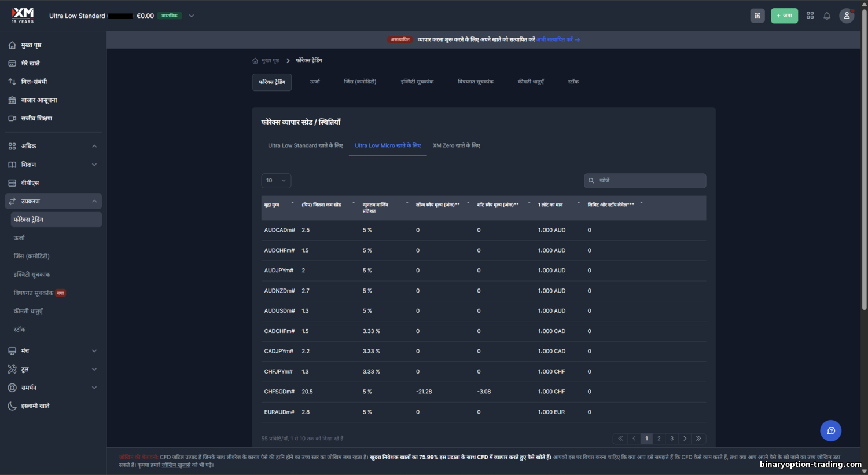The image size is (868, 475).
Task: Go to page 2 of the table
Action: (x=659, y=439)
